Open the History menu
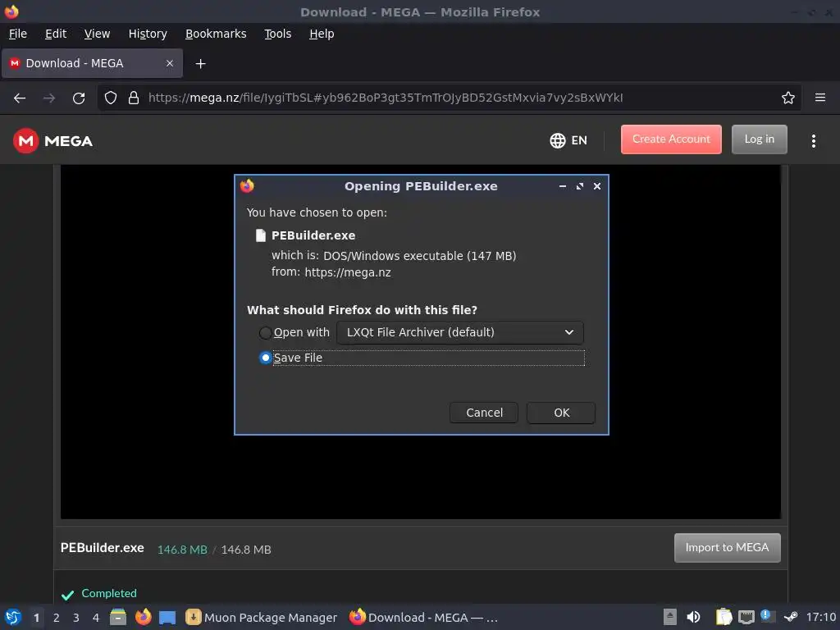Viewport: 840px width, 630px height. 148,34
